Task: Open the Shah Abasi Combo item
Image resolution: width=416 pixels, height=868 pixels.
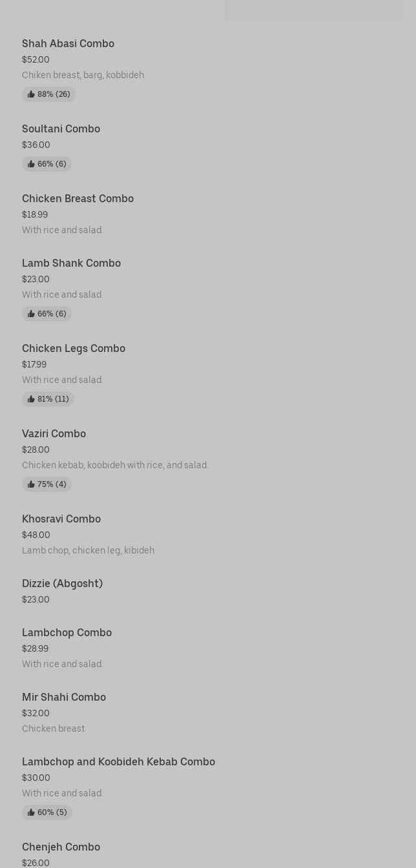Action: coord(68,43)
